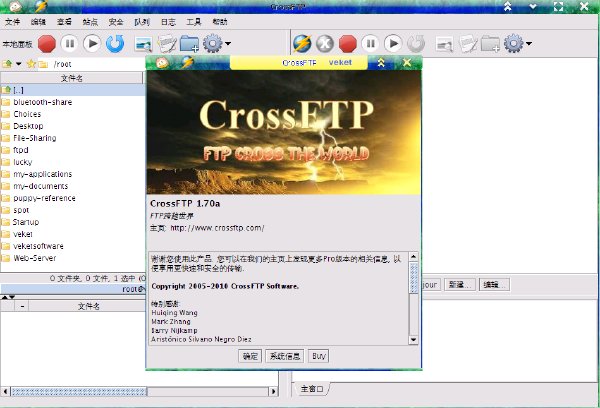The height and width of the screenshot is (408, 600).
Task: Select the [..] parent directory row
Action: tap(73, 90)
